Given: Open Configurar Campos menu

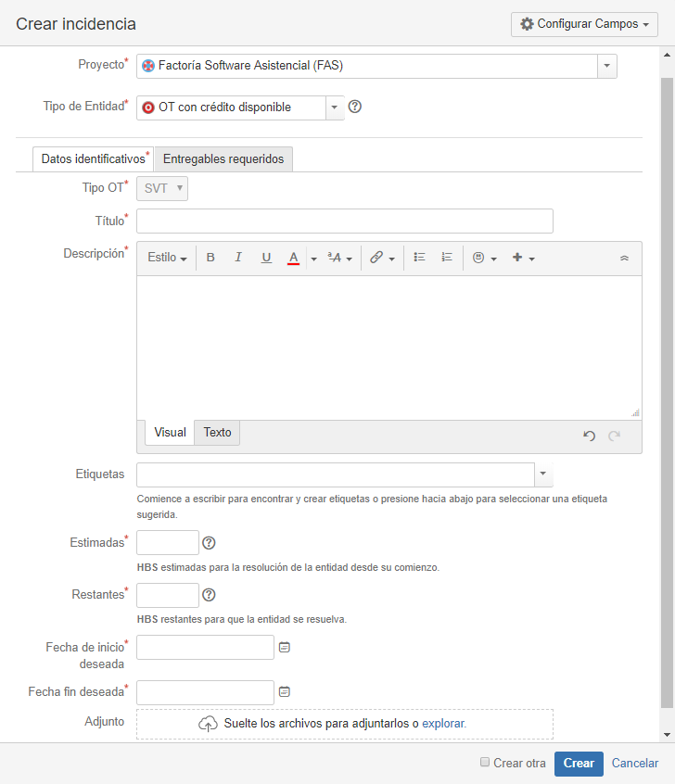Looking at the screenshot, I should [x=584, y=24].
